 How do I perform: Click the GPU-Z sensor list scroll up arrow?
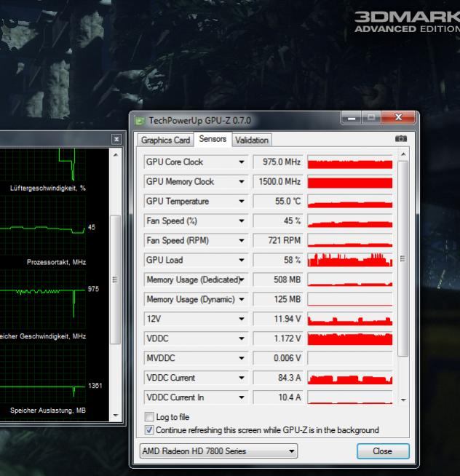(x=403, y=154)
